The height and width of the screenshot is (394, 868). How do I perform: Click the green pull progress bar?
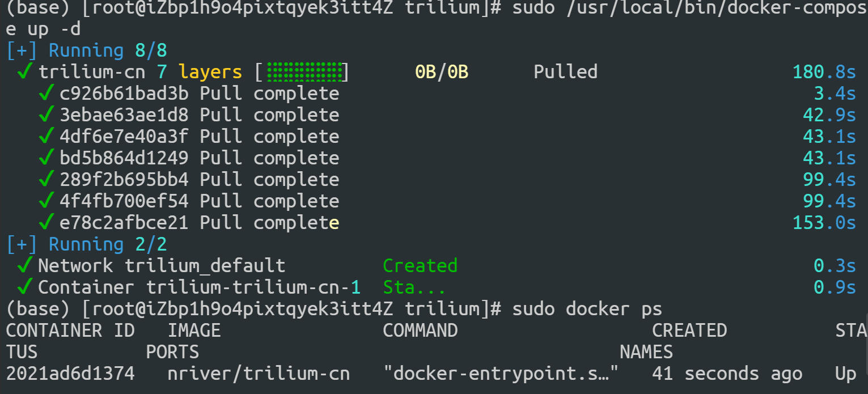tap(305, 72)
